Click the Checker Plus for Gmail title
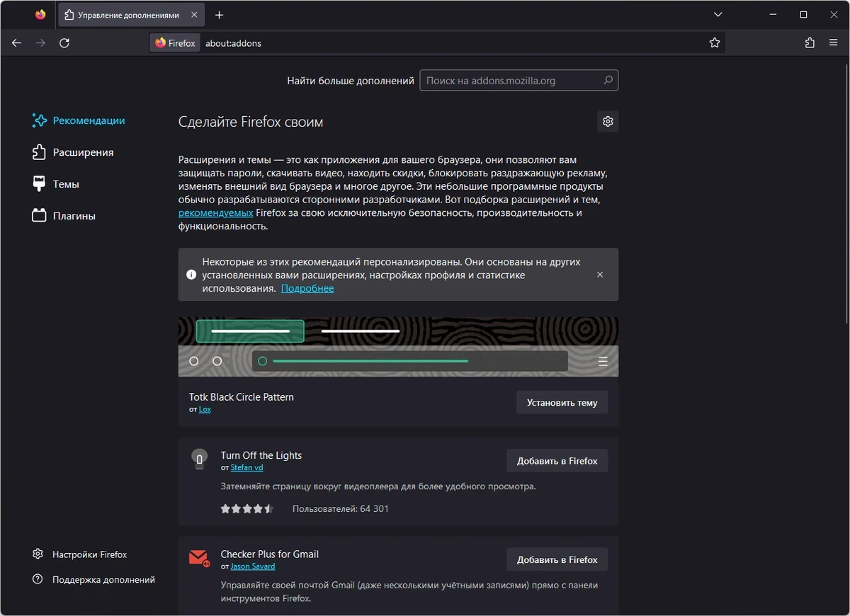The width and height of the screenshot is (850, 616). coord(270,554)
